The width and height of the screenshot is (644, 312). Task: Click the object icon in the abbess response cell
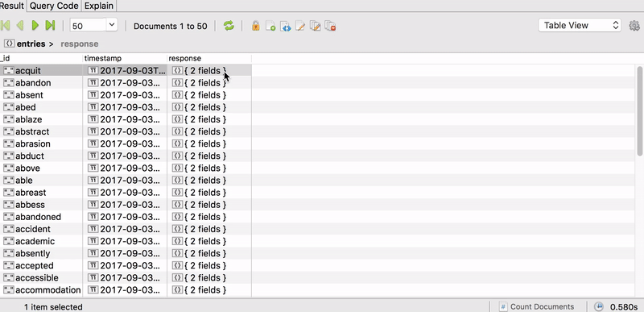[x=177, y=205]
